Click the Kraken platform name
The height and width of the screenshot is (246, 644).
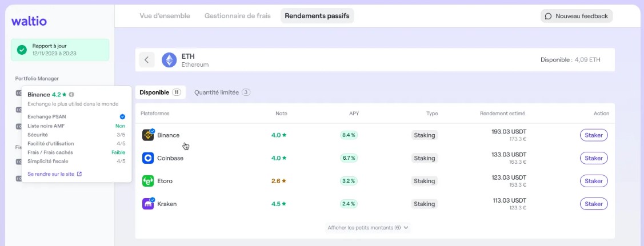coord(167,204)
